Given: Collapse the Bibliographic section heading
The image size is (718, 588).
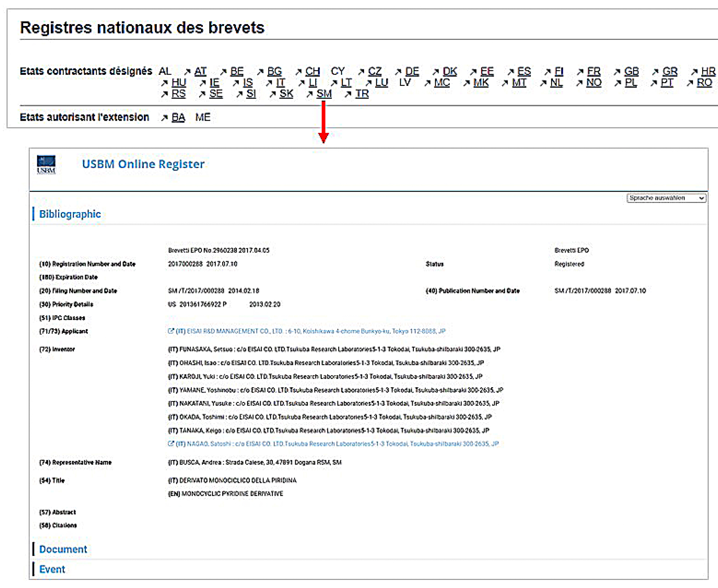Looking at the screenshot, I should (x=70, y=214).
